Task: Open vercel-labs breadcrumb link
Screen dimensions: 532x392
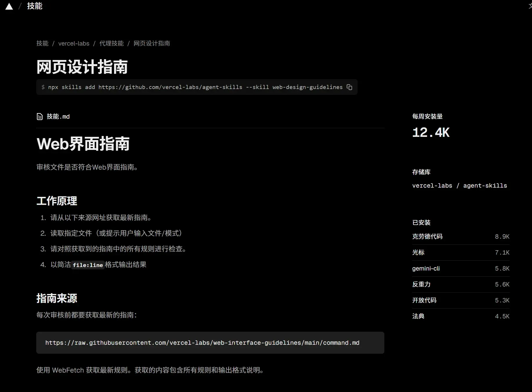Action: [x=74, y=43]
